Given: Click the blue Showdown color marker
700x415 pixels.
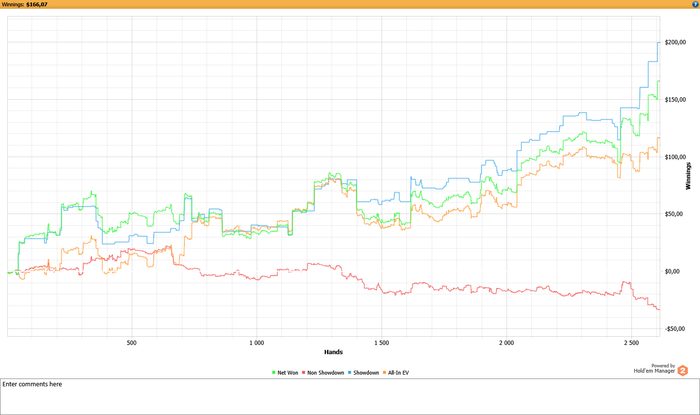Looking at the screenshot, I should tap(351, 372).
